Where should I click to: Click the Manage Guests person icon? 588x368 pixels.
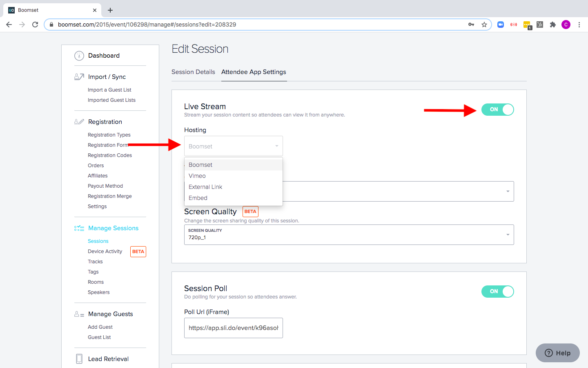79,314
